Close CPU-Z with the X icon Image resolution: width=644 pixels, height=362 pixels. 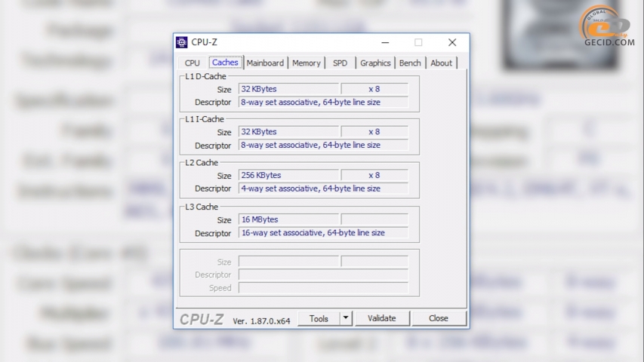452,42
